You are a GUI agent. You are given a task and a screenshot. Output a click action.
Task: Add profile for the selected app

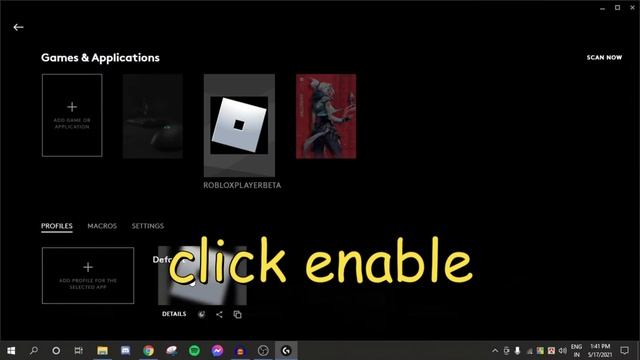pyautogui.click(x=88, y=276)
